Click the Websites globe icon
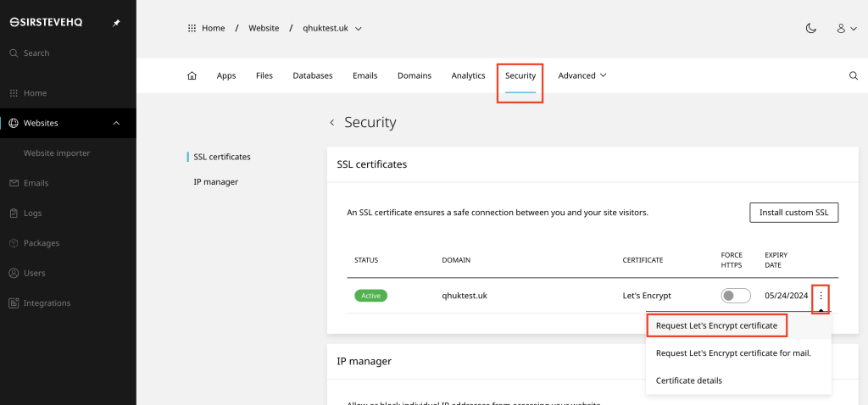 pyautogui.click(x=14, y=123)
